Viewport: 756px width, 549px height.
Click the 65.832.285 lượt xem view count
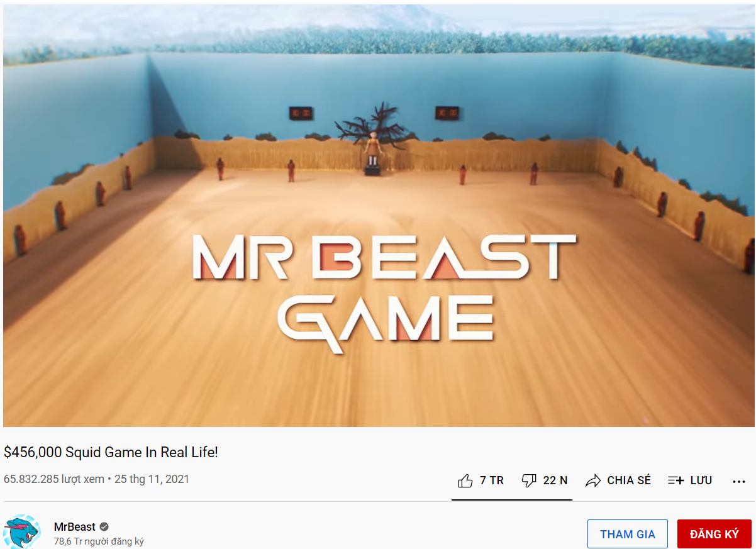coord(54,479)
